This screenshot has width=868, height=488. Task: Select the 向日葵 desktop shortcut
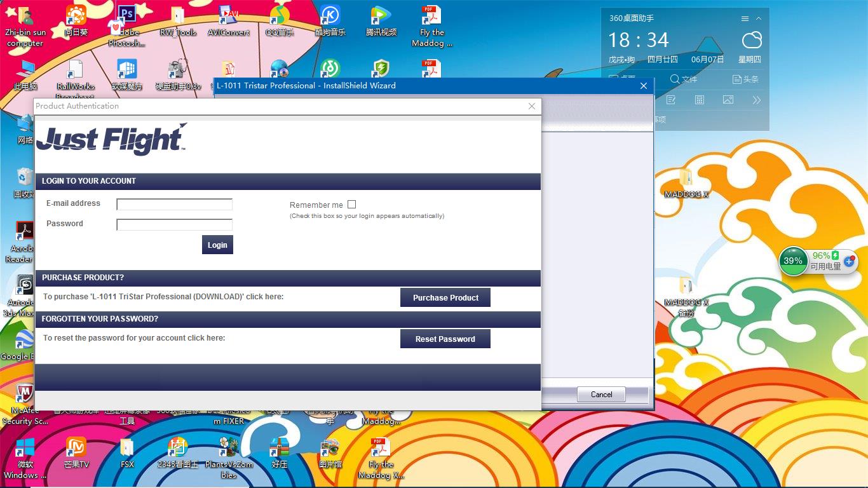76,21
